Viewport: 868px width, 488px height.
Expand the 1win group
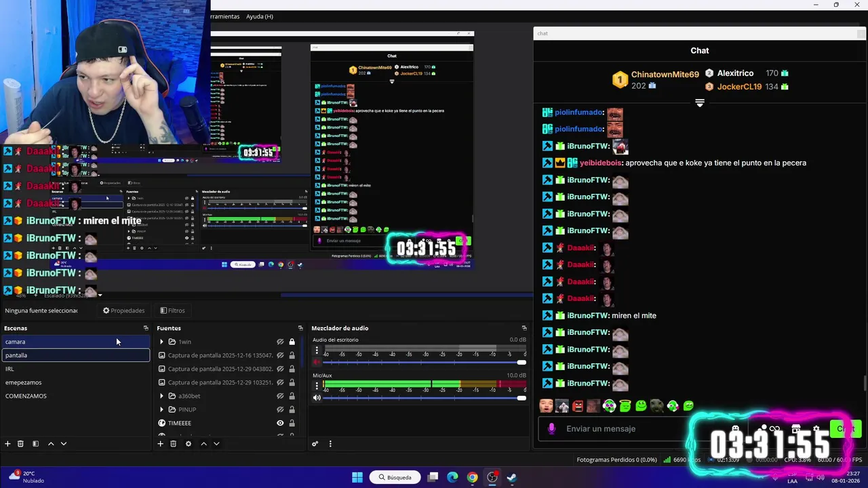pyautogui.click(x=161, y=342)
